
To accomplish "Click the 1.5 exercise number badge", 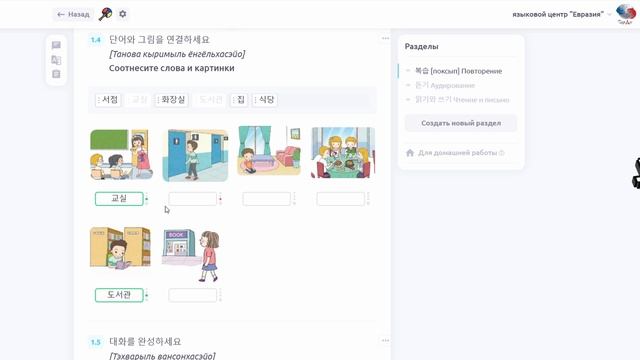I will pyautogui.click(x=96, y=342).
